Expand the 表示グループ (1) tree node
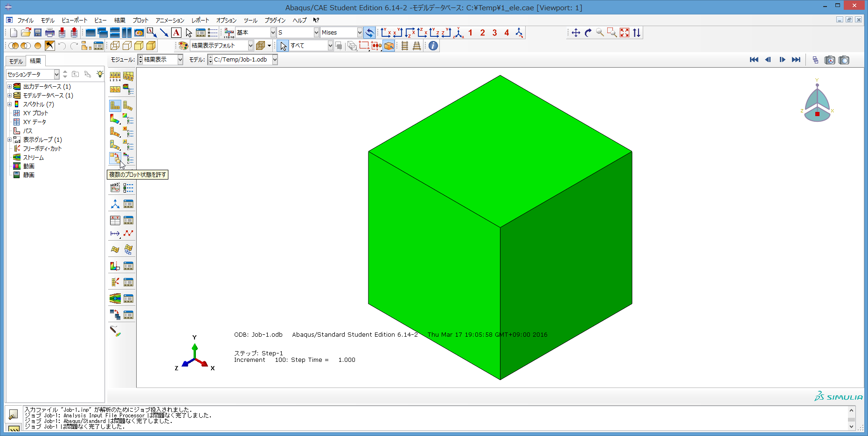Viewport: 868px width, 436px height. 9,140
